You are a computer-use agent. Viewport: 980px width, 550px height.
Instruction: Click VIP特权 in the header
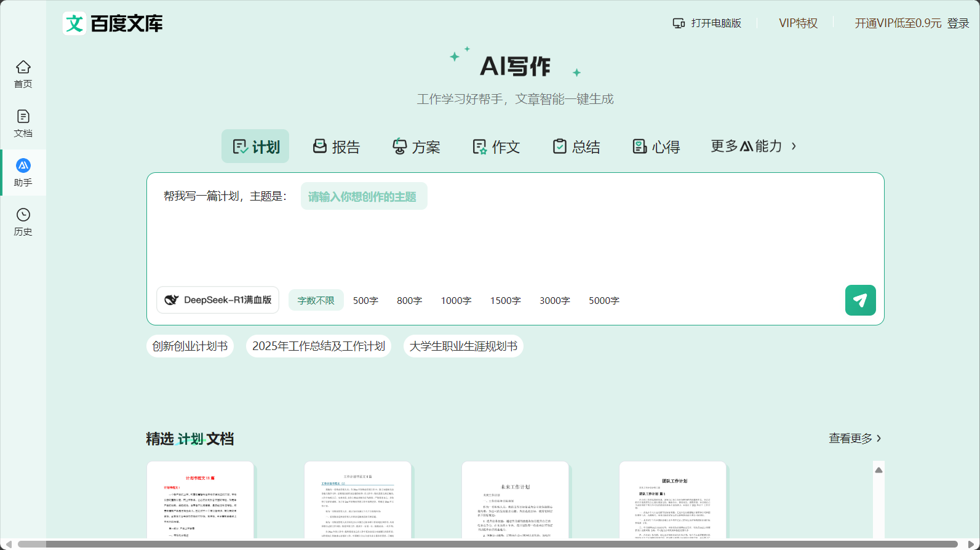coord(798,23)
